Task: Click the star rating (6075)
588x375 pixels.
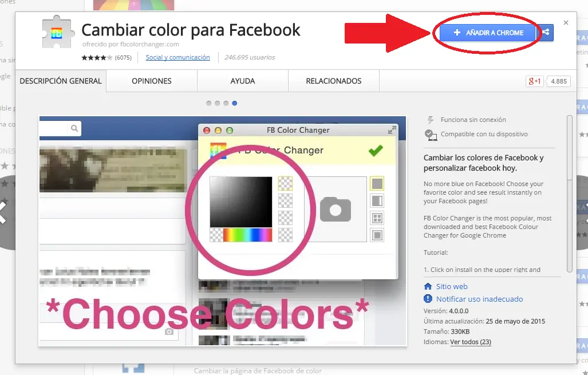Action: click(x=106, y=57)
